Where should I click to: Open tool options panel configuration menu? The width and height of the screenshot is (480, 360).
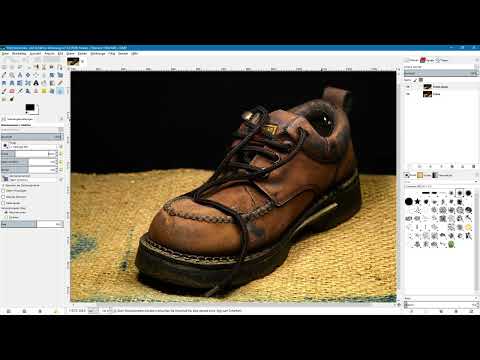pyautogui.click(x=61, y=119)
